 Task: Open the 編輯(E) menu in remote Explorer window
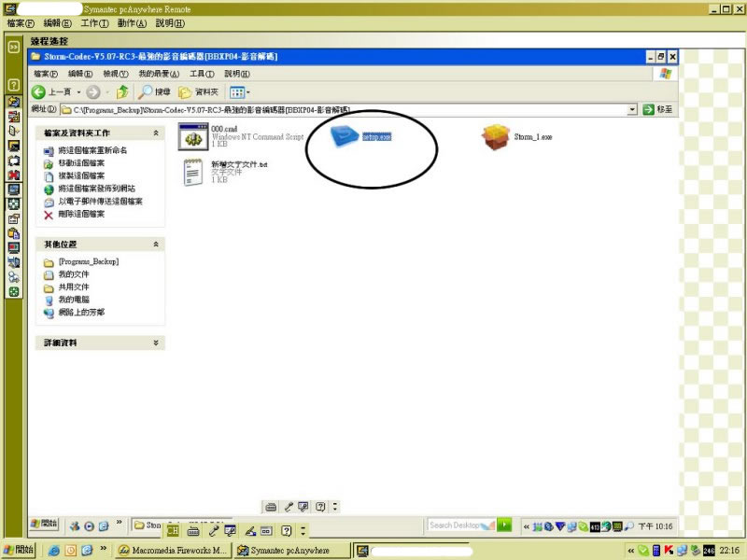click(80, 74)
